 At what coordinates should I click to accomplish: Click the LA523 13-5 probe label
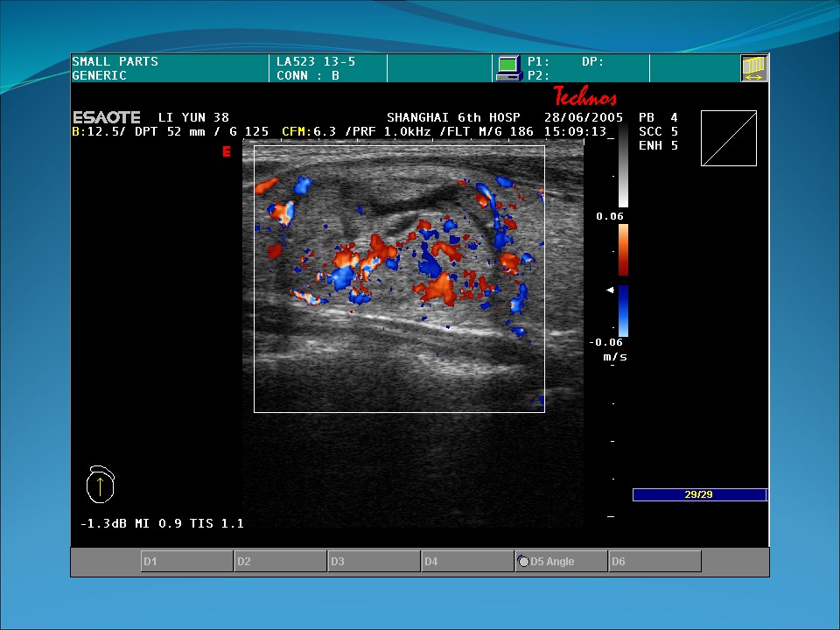tap(316, 61)
